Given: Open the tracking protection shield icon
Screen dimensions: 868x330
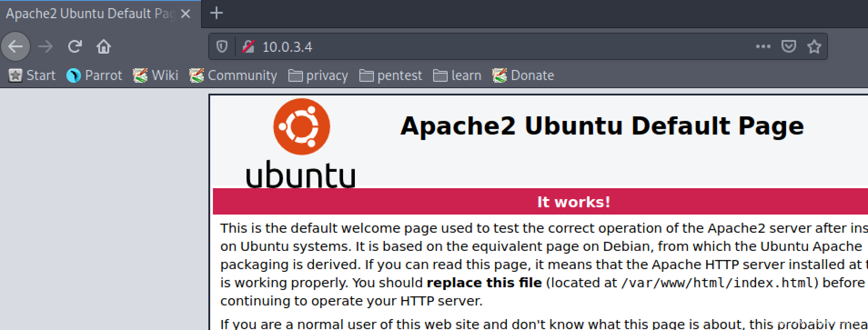Looking at the screenshot, I should [222, 46].
